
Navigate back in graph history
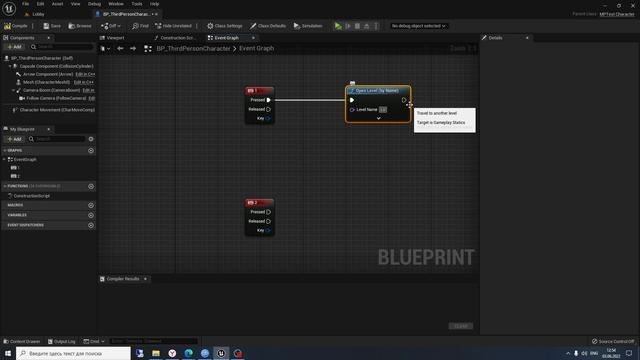[120, 48]
